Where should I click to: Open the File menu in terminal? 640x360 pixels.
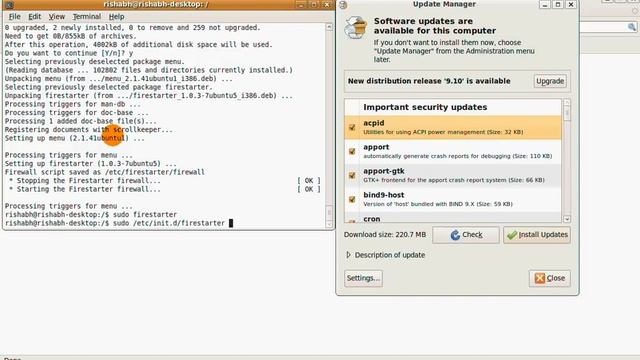[14, 17]
